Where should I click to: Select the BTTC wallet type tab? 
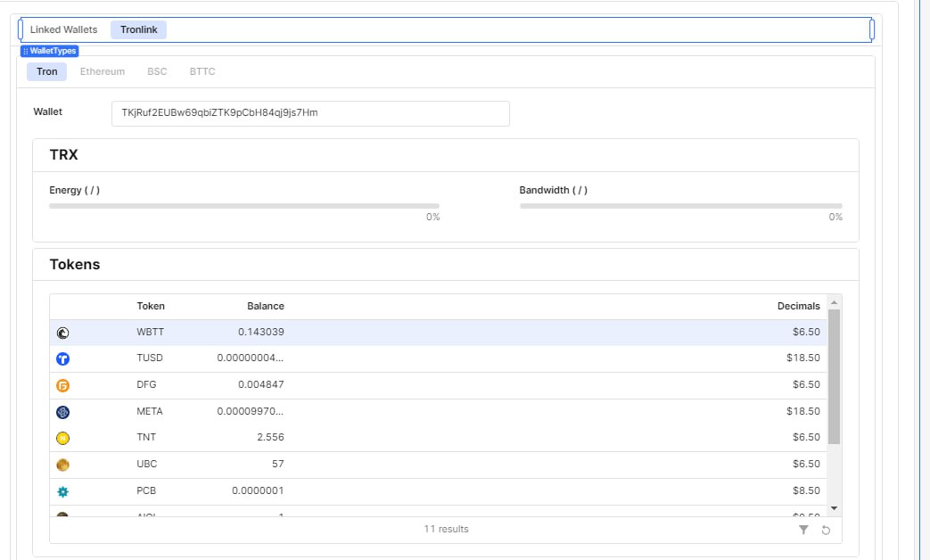202,71
